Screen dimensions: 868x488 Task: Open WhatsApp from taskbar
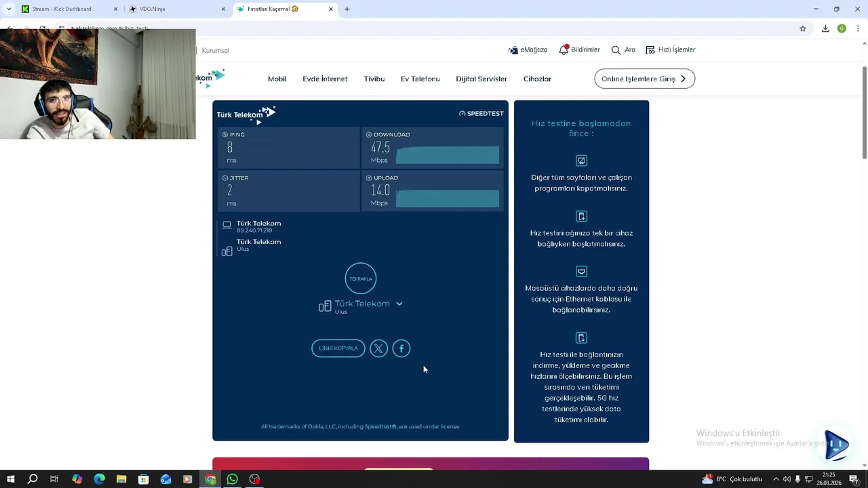pyautogui.click(x=232, y=479)
